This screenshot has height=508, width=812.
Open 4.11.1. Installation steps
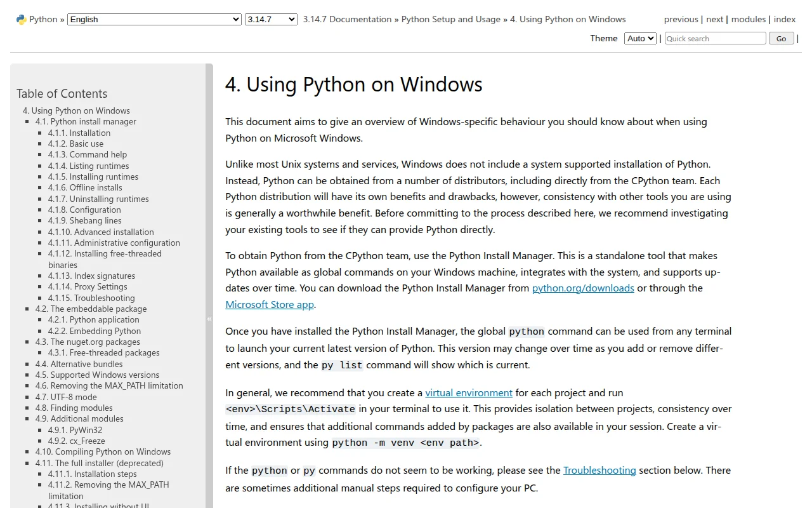(x=93, y=474)
